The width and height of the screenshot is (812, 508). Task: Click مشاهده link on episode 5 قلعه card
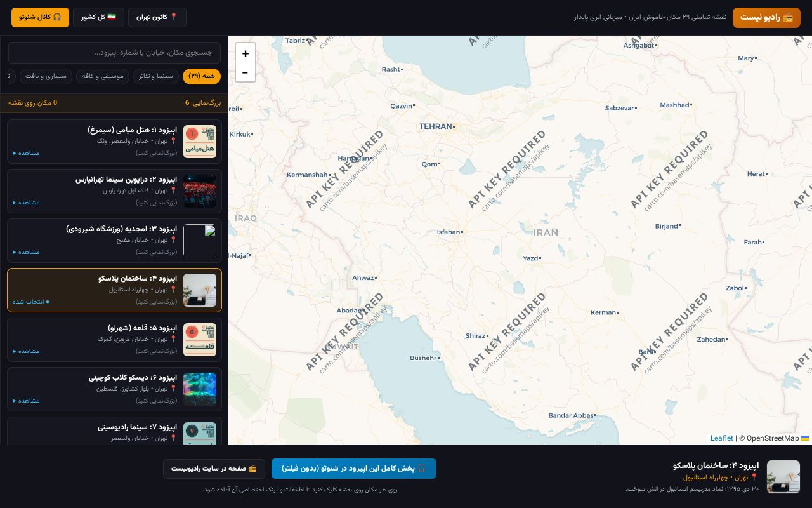[x=27, y=351]
